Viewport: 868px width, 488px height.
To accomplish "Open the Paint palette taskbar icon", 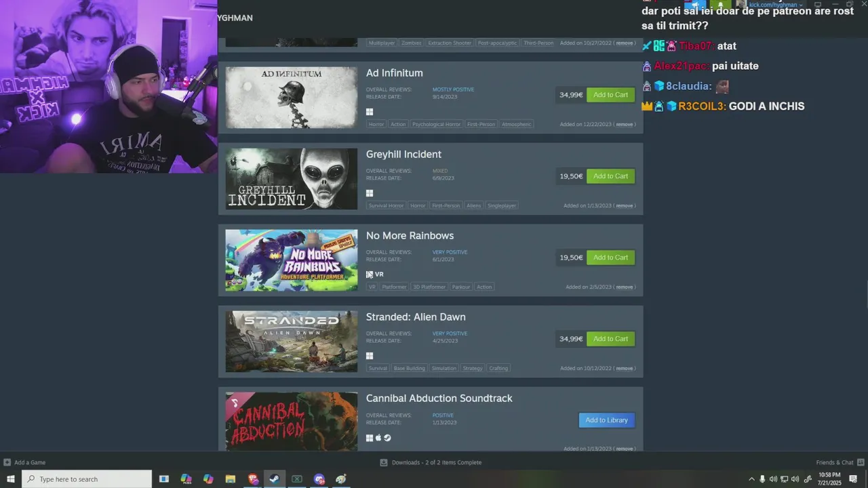I will 341,479.
